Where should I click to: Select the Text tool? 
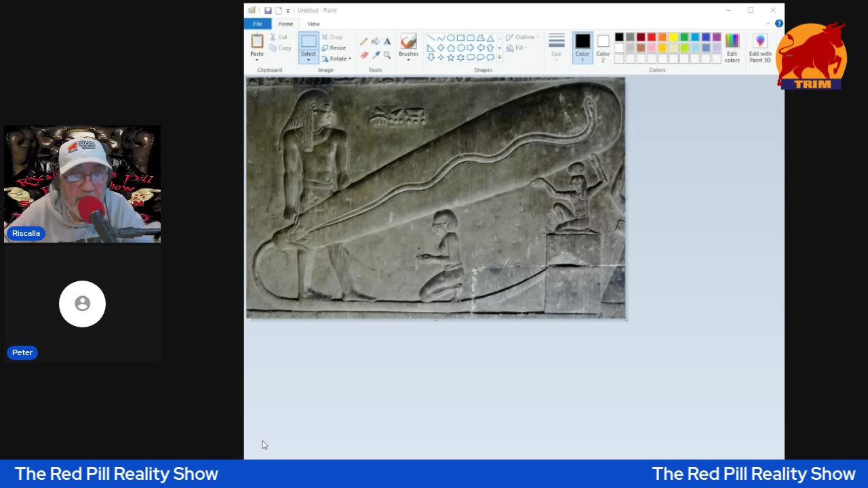click(x=387, y=41)
